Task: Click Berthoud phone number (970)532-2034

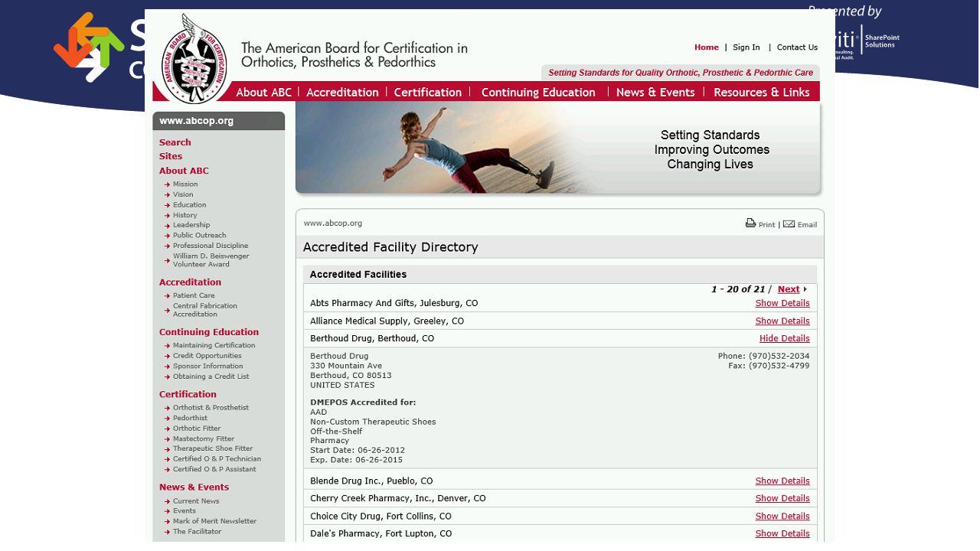Action: 779,356
